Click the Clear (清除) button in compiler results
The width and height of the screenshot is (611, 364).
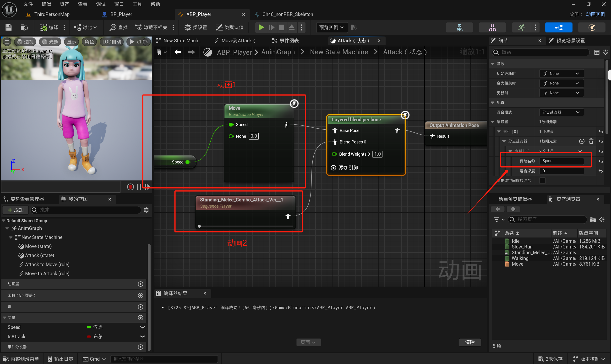[469, 342]
